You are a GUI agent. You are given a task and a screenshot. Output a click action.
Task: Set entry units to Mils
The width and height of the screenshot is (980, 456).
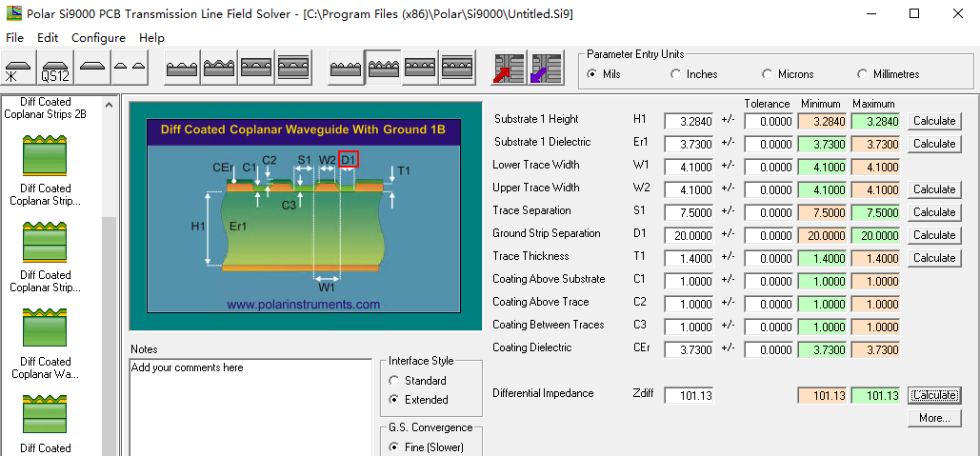tap(604, 74)
